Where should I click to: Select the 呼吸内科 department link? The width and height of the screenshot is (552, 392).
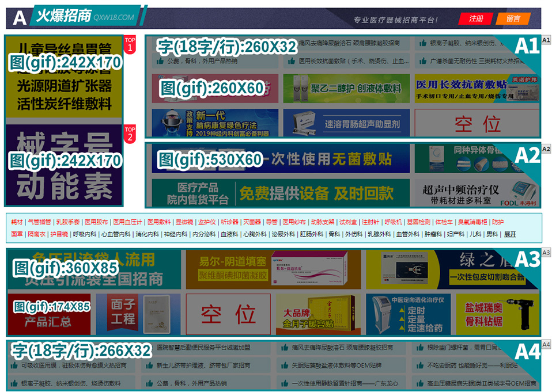click(84, 234)
